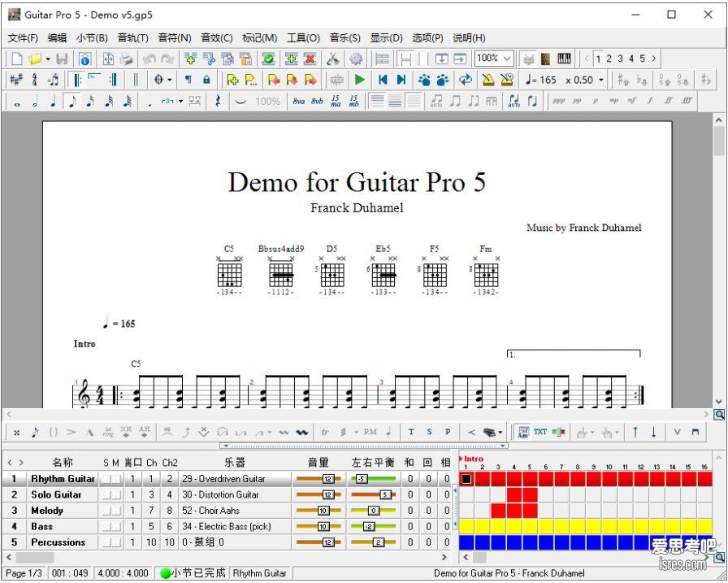Adjust Bass volume slider
728x583 pixels.
click(x=318, y=526)
